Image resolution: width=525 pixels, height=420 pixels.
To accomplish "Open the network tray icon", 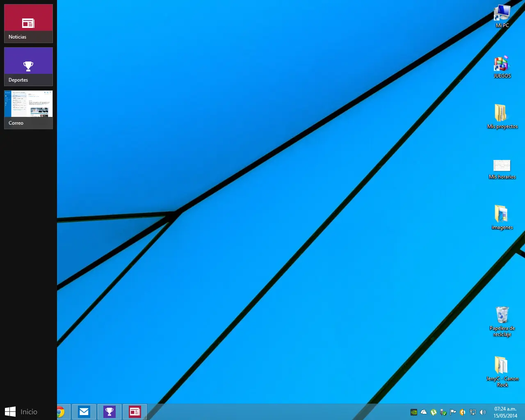I will click(473, 412).
